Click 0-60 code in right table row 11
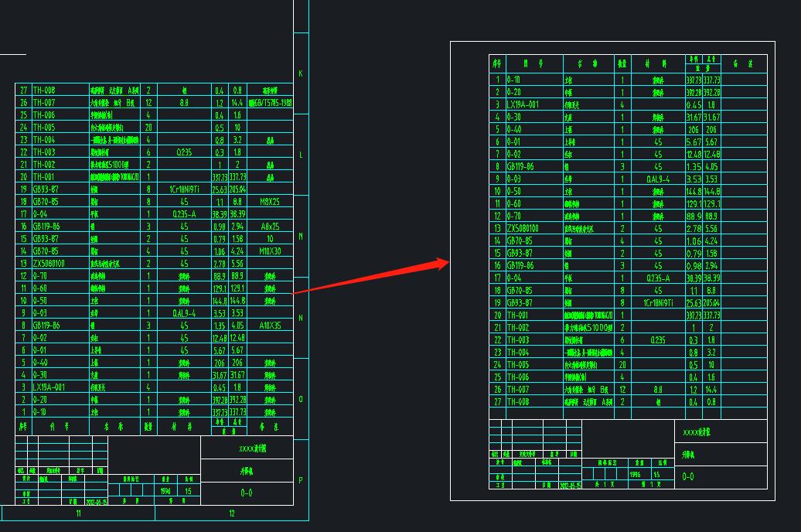 tap(514, 203)
